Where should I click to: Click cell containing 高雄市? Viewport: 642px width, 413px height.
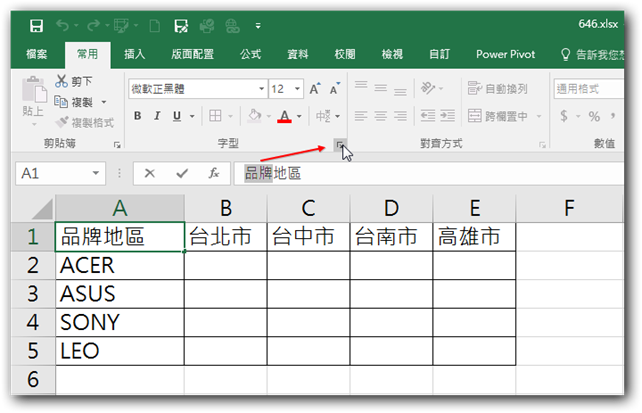[474, 237]
